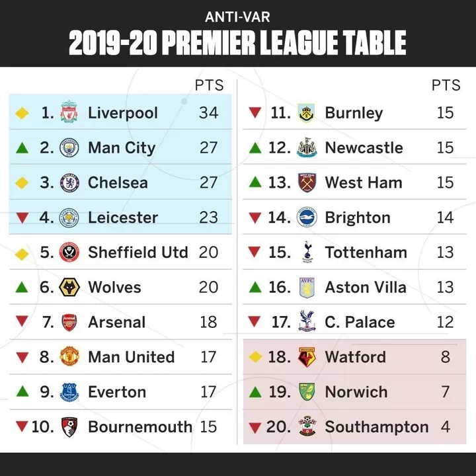The width and height of the screenshot is (476, 476).
Task: Click the 2019-20 Premier League Table title
Action: click(x=238, y=43)
